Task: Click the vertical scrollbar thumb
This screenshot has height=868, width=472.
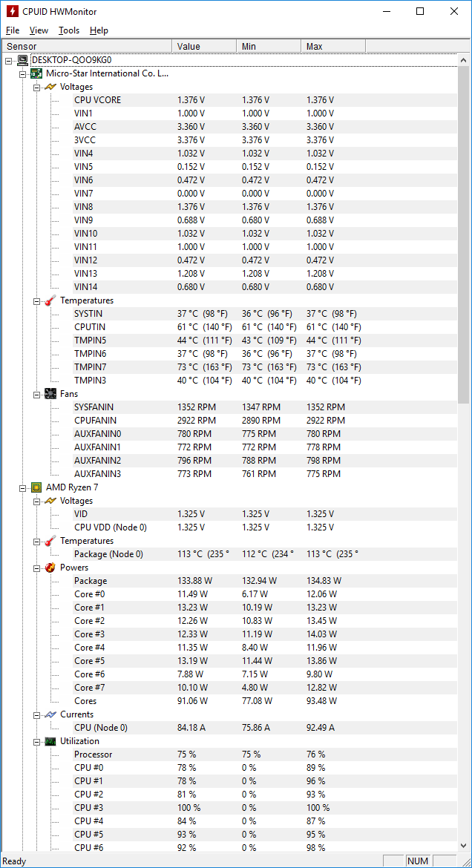Action: [x=464, y=234]
